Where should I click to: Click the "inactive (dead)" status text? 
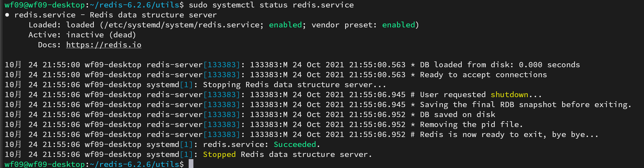pos(101,35)
